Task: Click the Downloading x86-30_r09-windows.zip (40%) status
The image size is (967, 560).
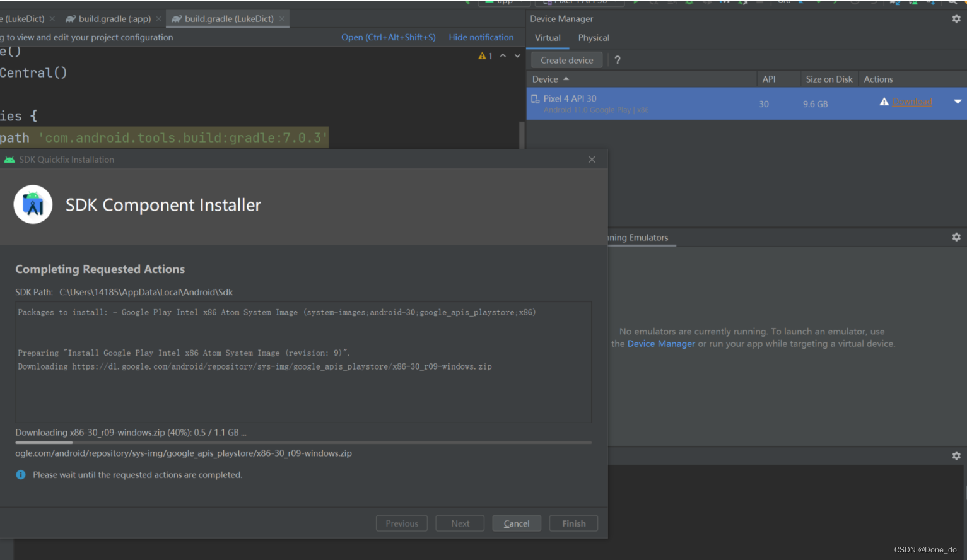Action: [131, 433]
